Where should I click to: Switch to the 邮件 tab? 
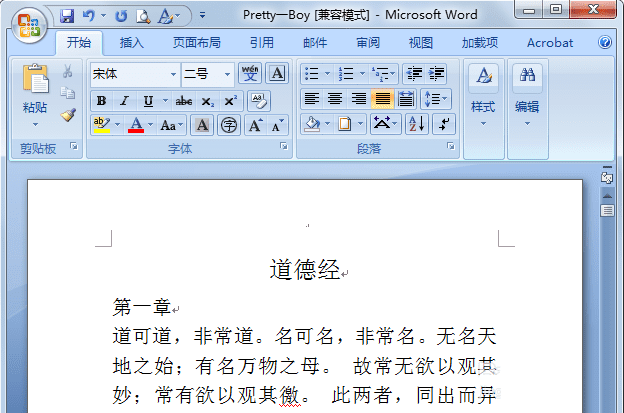[315, 43]
